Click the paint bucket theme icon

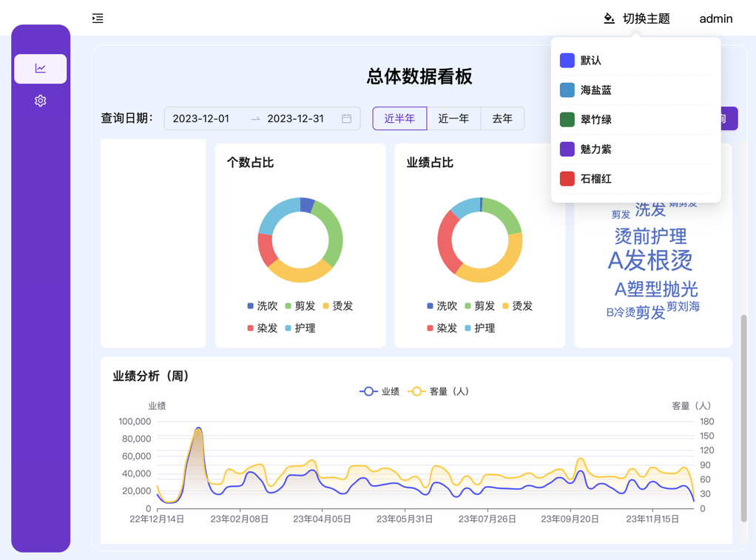pyautogui.click(x=609, y=18)
